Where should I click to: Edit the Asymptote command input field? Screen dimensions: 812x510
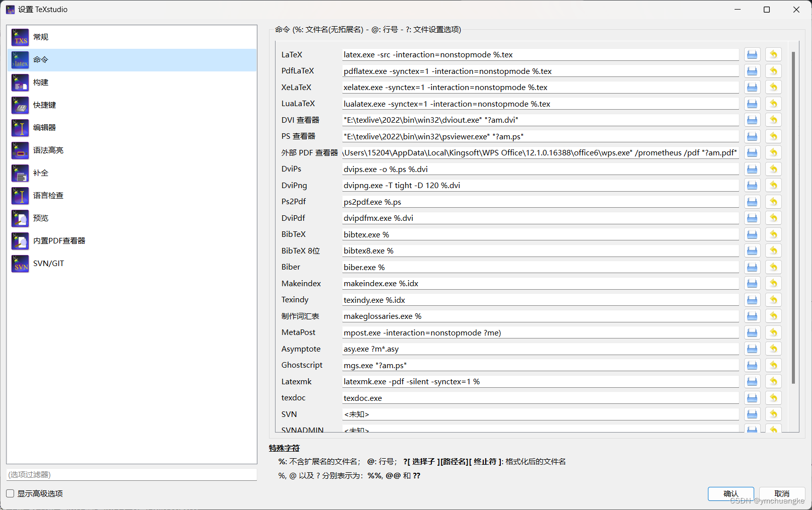pyautogui.click(x=540, y=349)
